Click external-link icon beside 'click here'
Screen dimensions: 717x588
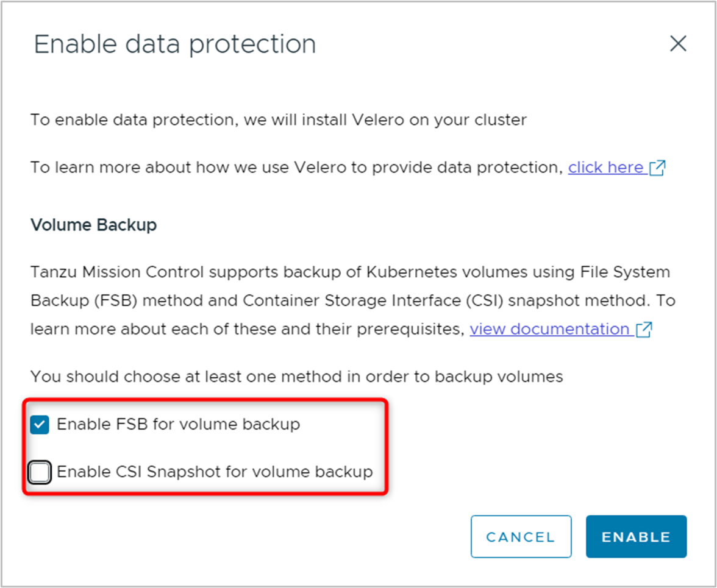pyautogui.click(x=657, y=168)
